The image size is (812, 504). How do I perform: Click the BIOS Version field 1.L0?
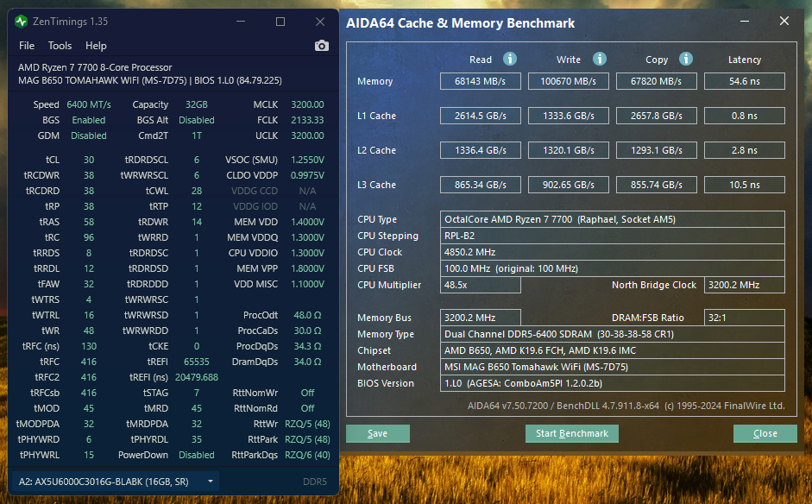coord(612,383)
